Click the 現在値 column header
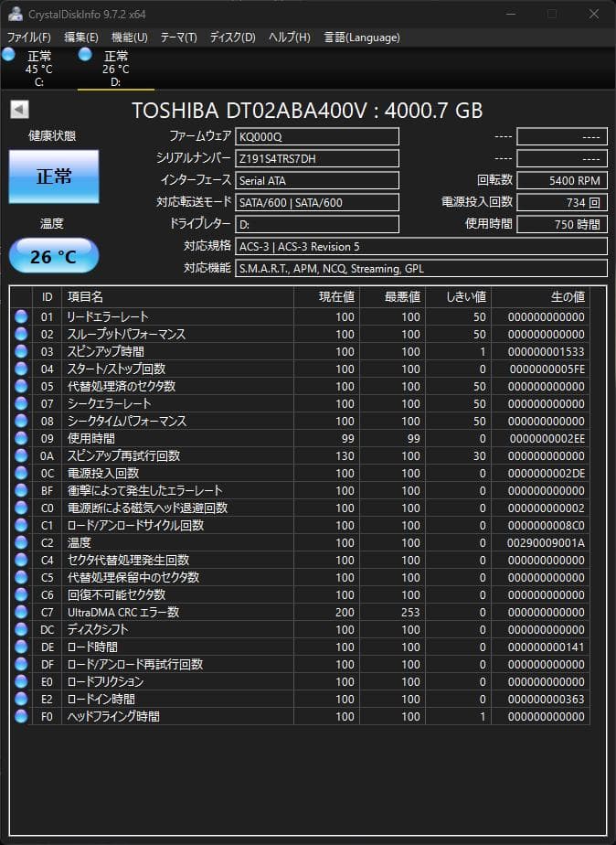Image resolution: width=616 pixels, height=845 pixels. coord(327,297)
